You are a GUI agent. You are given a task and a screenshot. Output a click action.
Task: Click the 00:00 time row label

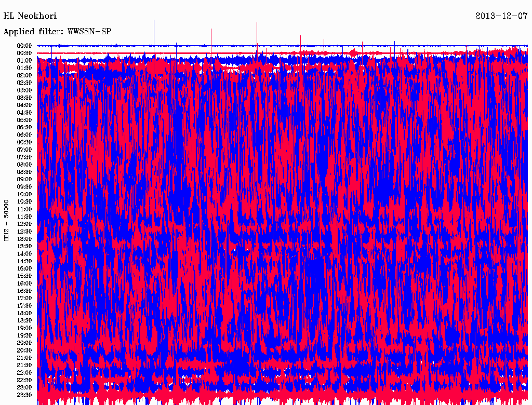[x=25, y=46]
